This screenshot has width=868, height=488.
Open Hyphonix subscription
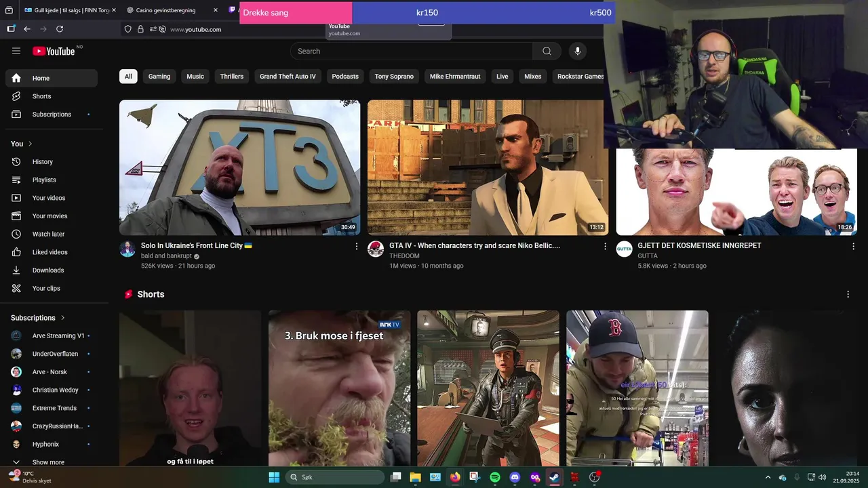(x=52, y=444)
